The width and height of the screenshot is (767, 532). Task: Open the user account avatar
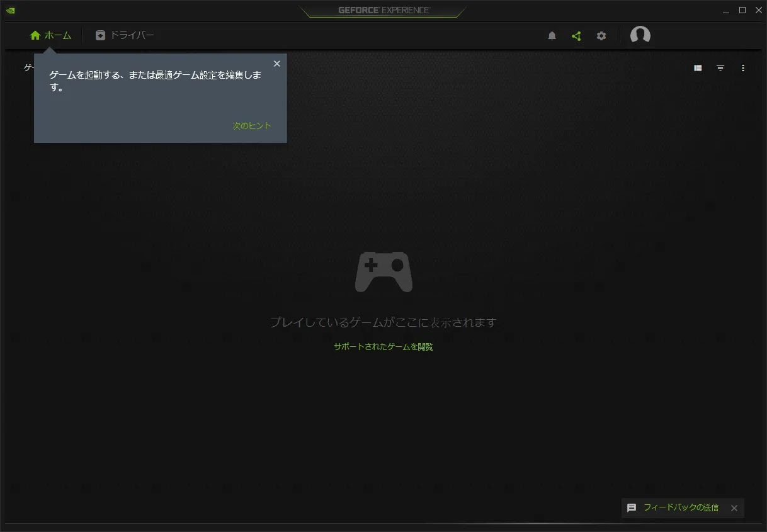pos(640,35)
